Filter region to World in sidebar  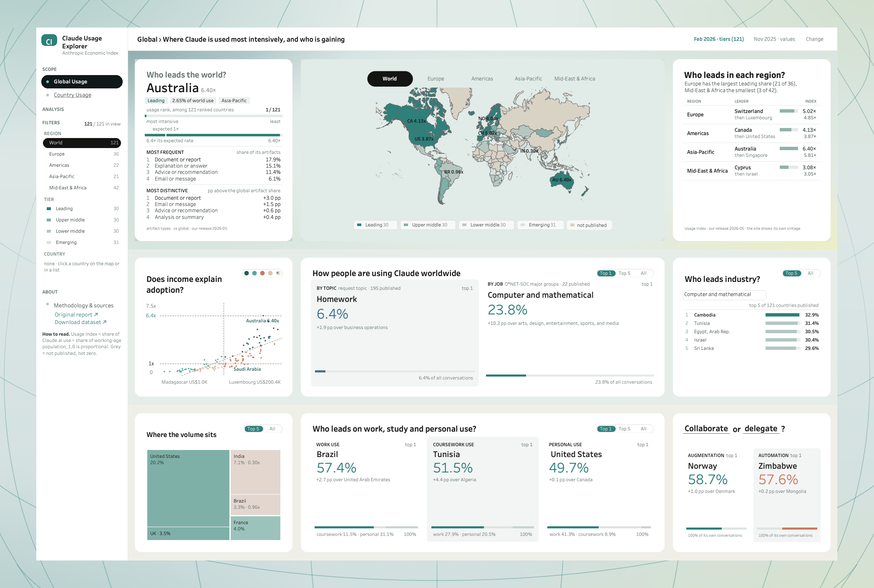(82, 143)
